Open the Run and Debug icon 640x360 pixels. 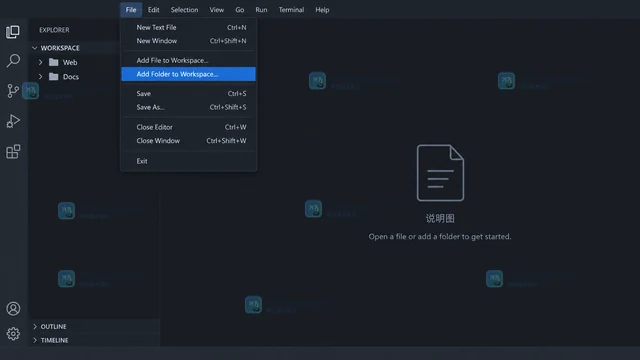coord(13,121)
